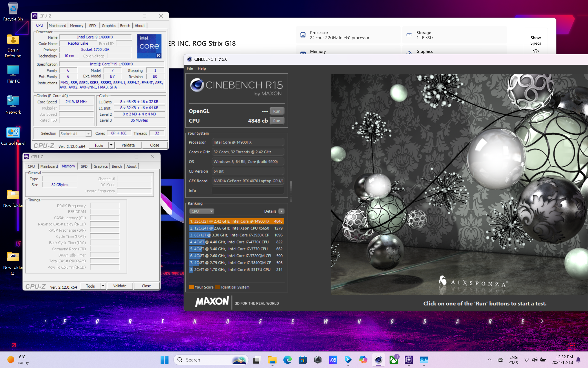Click Tools button in lower CPU-Z window

(90, 286)
